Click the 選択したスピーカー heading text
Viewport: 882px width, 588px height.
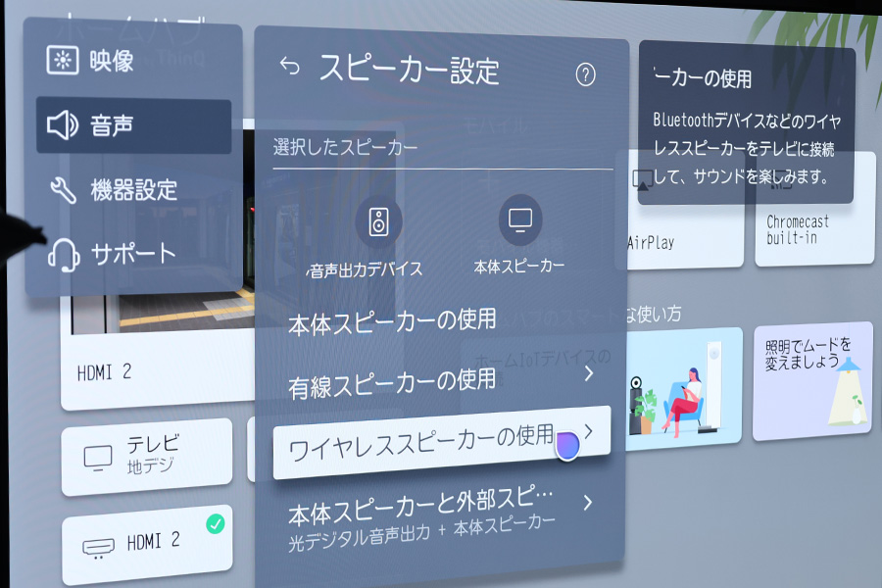coord(345,147)
